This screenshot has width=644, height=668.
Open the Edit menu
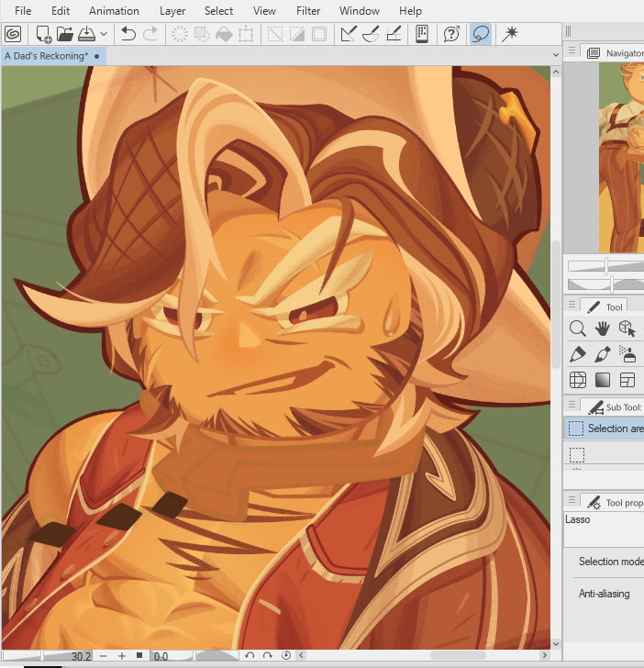[x=61, y=11]
